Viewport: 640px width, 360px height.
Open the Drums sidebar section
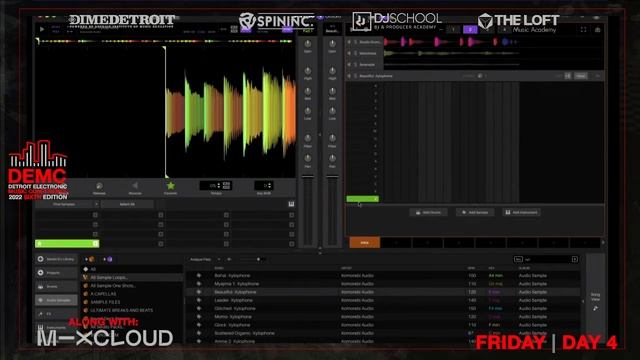[56, 287]
